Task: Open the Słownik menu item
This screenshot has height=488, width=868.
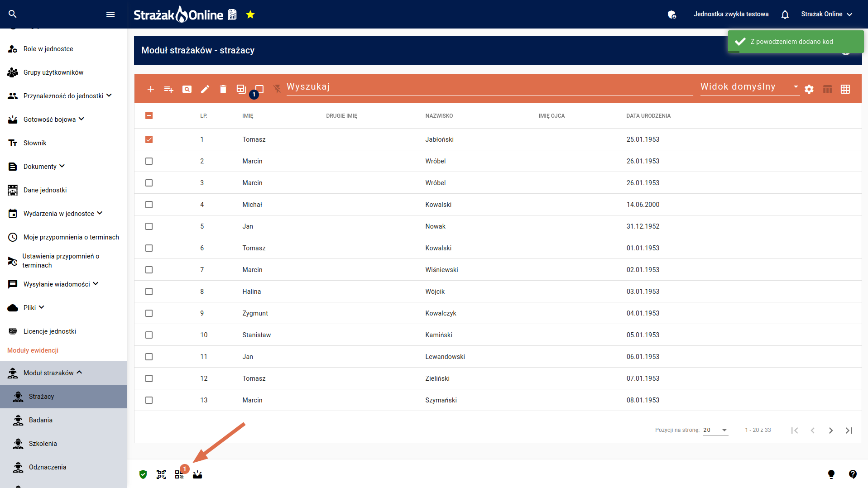Action: (x=63, y=143)
